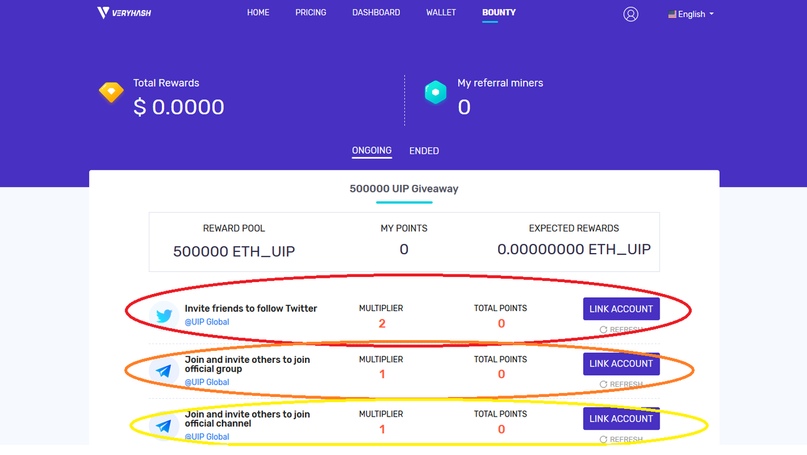Switch to the ONGOING tab
Image resolution: width=807 pixels, height=455 pixels.
(x=372, y=150)
